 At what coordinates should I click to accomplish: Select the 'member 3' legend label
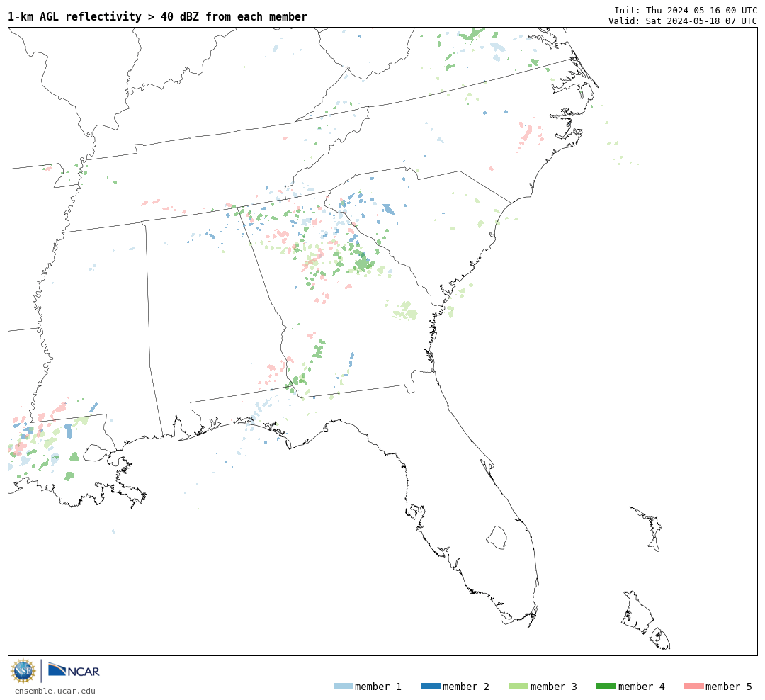(x=554, y=687)
